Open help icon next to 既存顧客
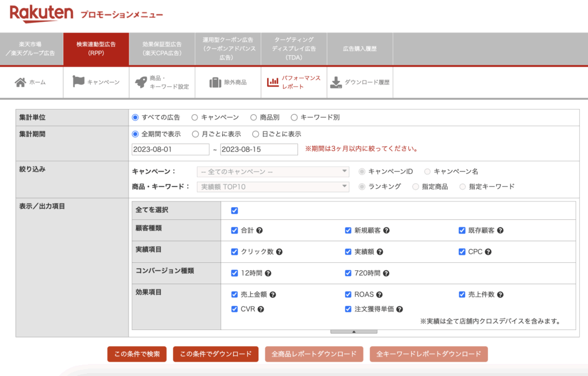The width and height of the screenshot is (588, 376). (500, 231)
